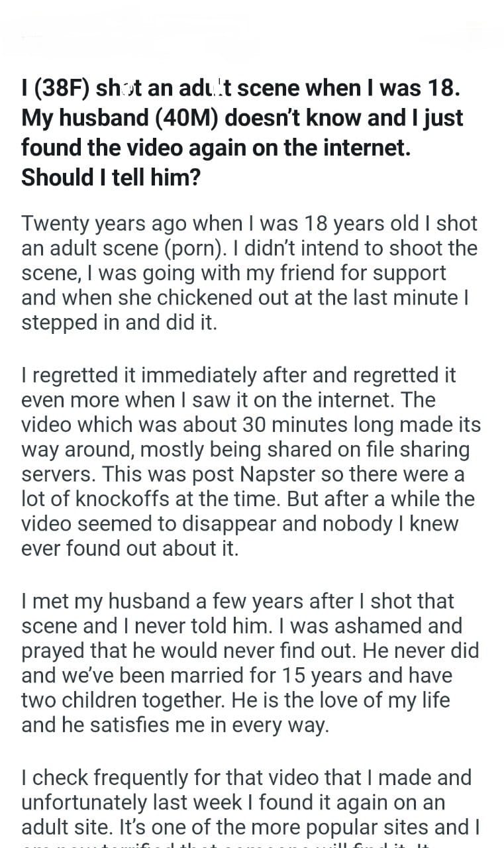Image resolution: width=504 pixels, height=848 pixels.
Task: Click the paragraph starting "I regretted it immediately"
Action: (250, 462)
